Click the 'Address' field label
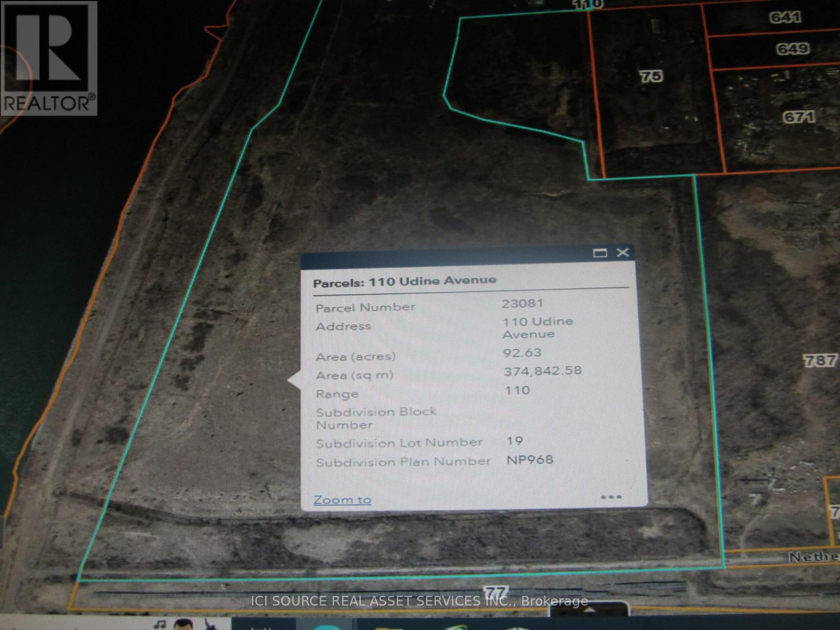840x630 pixels. coord(343,327)
